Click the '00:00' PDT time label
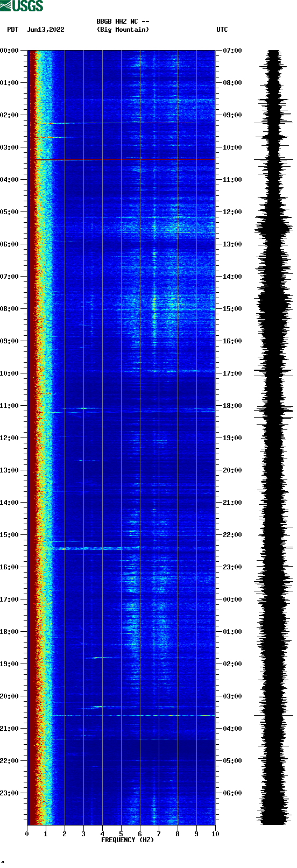297x868 pixels. point(10,51)
